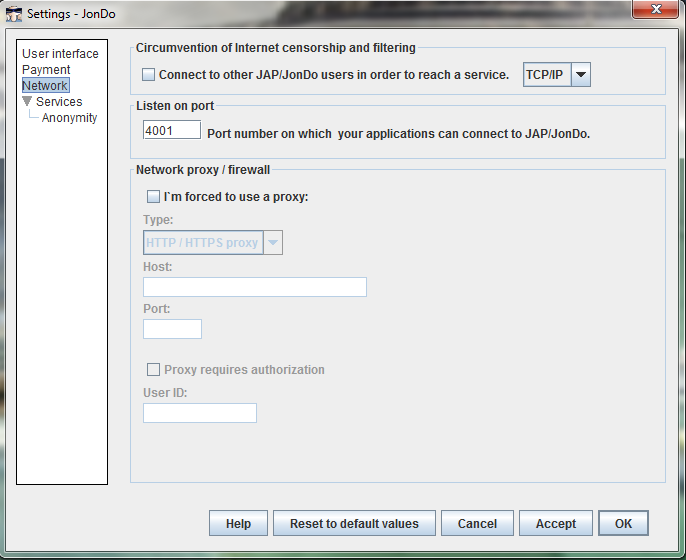Open the HTTP / HTTPS proxy type dropdown
Screen dimensions: 686x560
272,243
